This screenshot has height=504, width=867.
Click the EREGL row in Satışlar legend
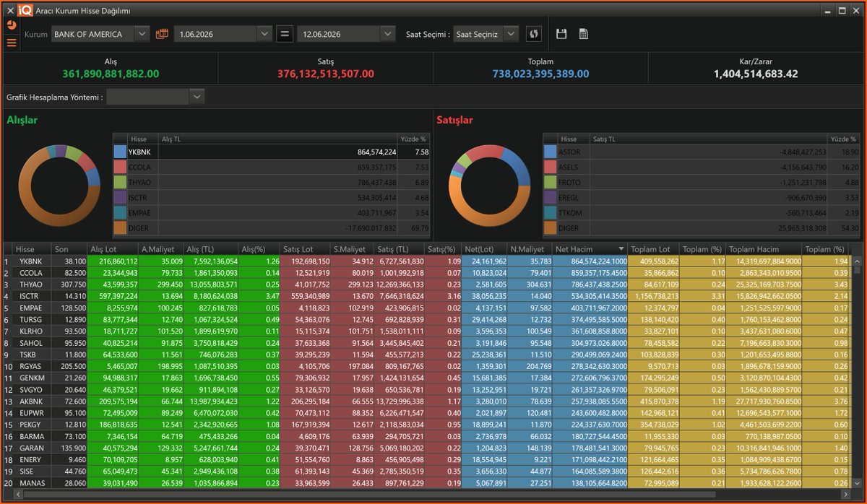pyautogui.click(x=701, y=199)
